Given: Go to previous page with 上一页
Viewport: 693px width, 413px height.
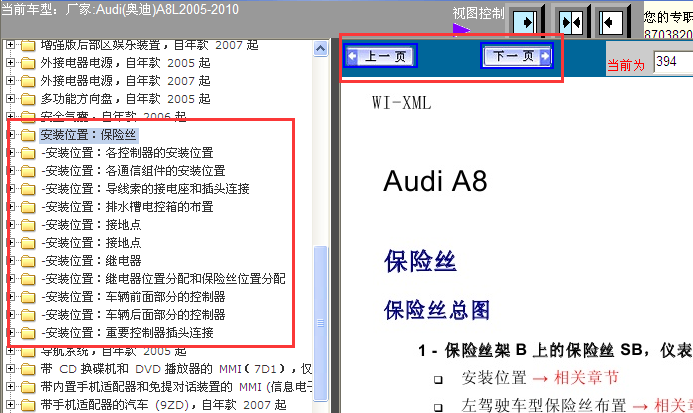Looking at the screenshot, I should [381, 56].
